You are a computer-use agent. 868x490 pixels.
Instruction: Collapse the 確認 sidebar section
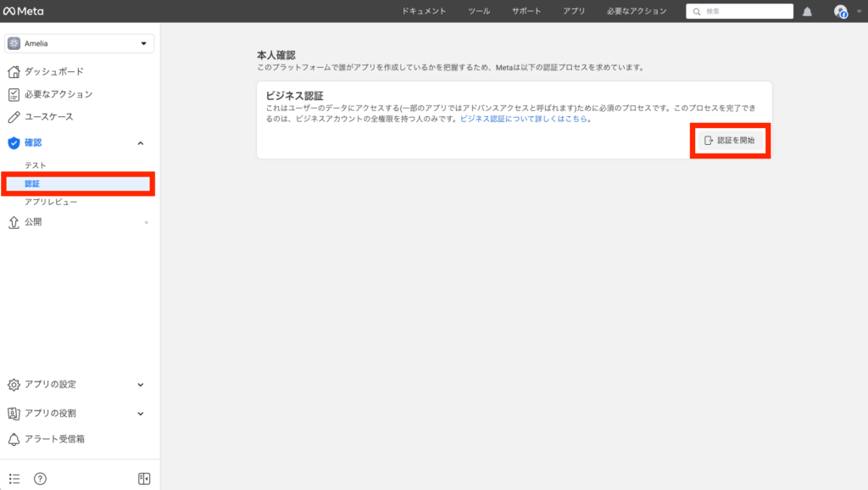(141, 143)
